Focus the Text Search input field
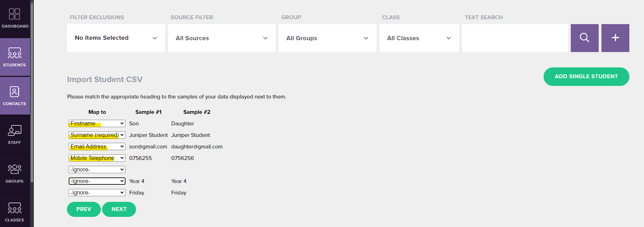The image size is (644, 227). [x=515, y=38]
